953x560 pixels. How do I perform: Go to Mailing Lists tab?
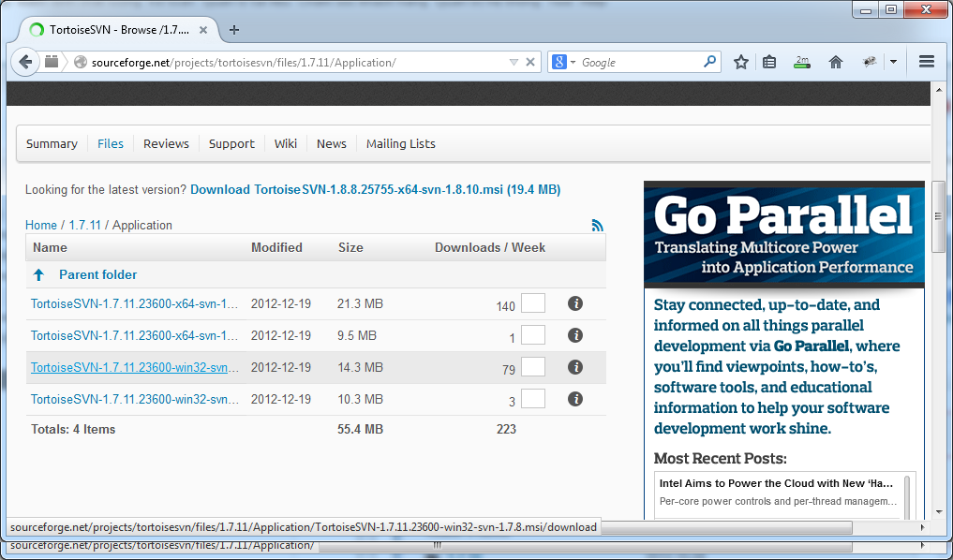pos(400,144)
